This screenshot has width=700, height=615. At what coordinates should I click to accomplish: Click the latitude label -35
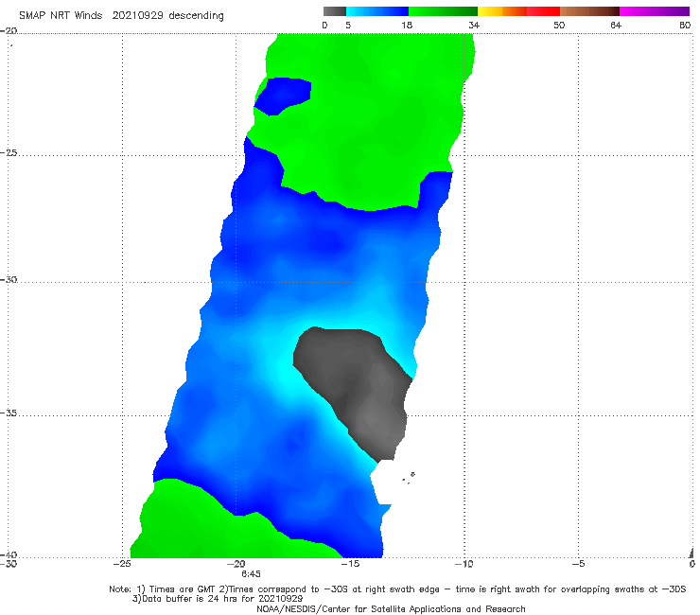click(9, 413)
